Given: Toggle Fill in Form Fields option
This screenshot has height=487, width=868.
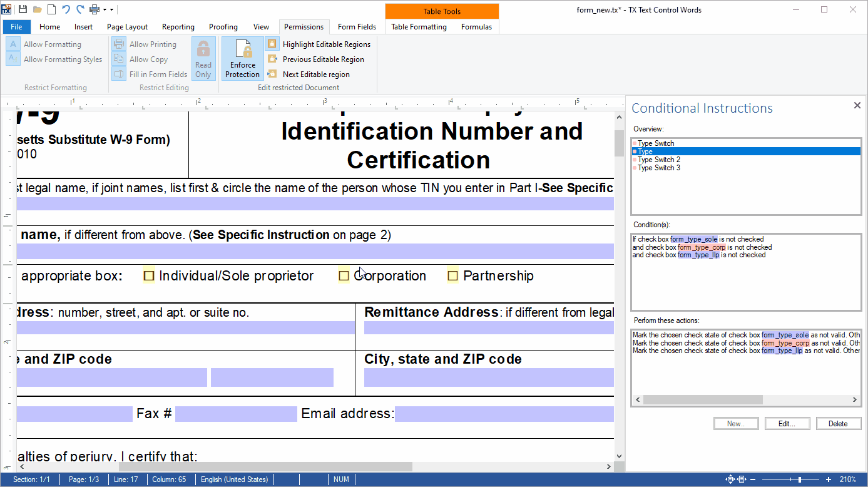Looking at the screenshot, I should [150, 74].
